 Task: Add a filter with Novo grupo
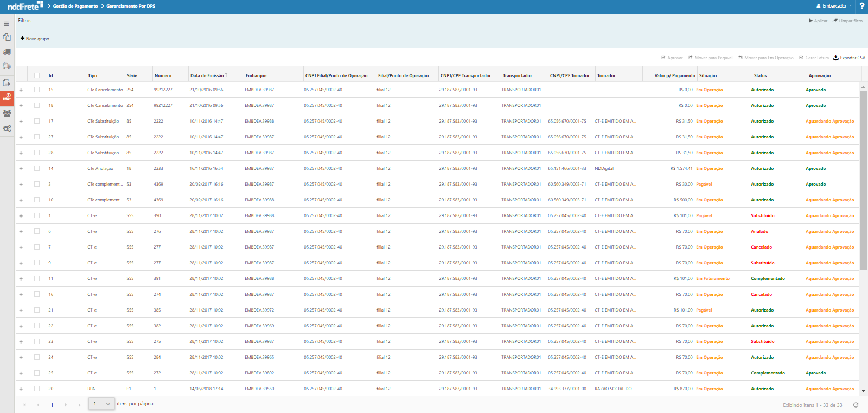(x=35, y=39)
